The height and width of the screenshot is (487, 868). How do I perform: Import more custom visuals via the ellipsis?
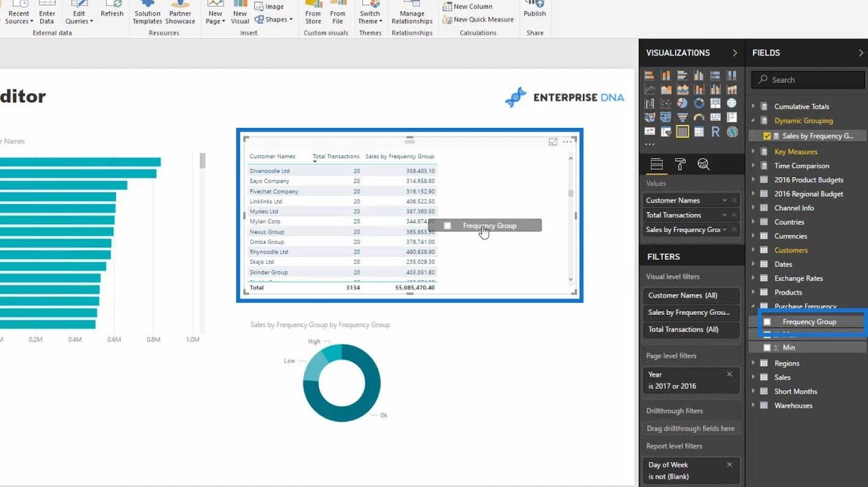650,144
